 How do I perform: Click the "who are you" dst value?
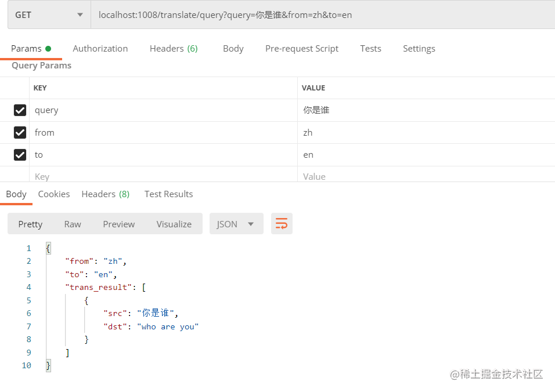[x=168, y=326]
